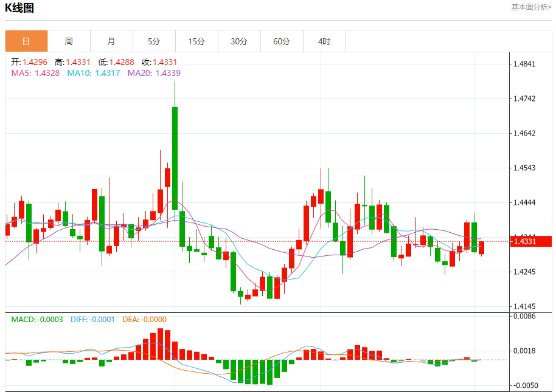The height and width of the screenshot is (392, 556).
Task: Click the MA5: 1.4328 indicator label
Action: click(x=35, y=73)
